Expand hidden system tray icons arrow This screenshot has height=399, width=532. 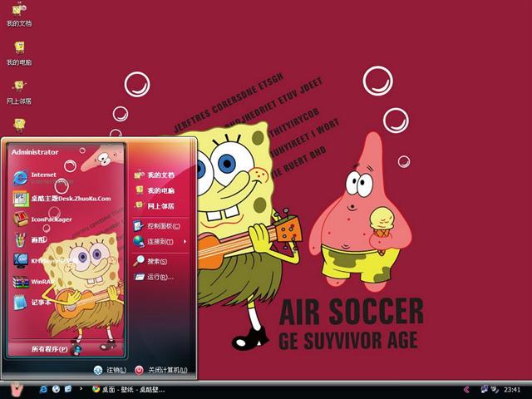point(467,390)
